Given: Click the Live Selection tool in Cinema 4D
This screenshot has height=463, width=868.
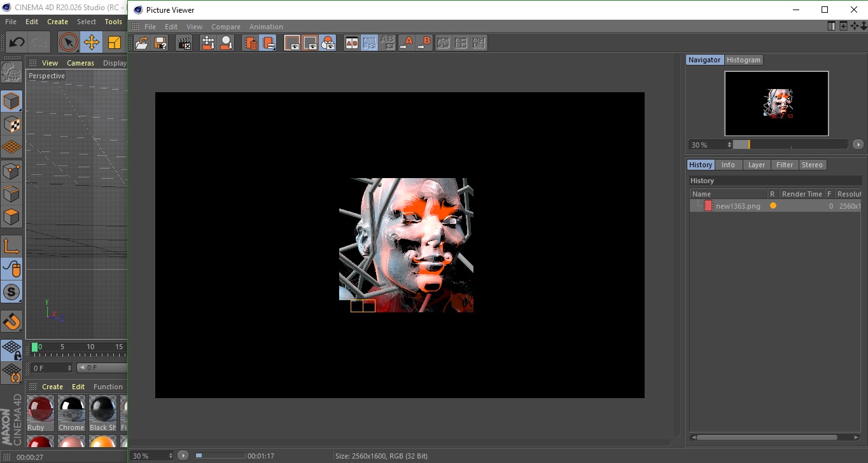Looking at the screenshot, I should pyautogui.click(x=69, y=43).
